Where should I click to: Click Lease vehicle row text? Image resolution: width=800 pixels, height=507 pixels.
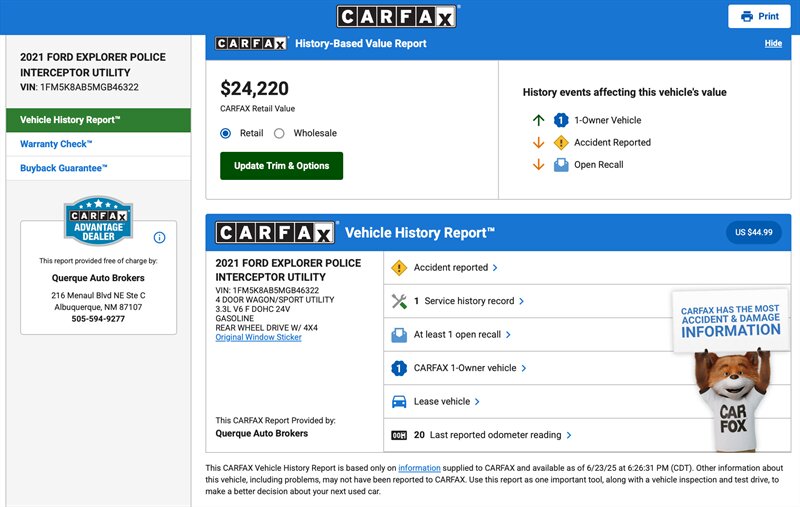(442, 402)
